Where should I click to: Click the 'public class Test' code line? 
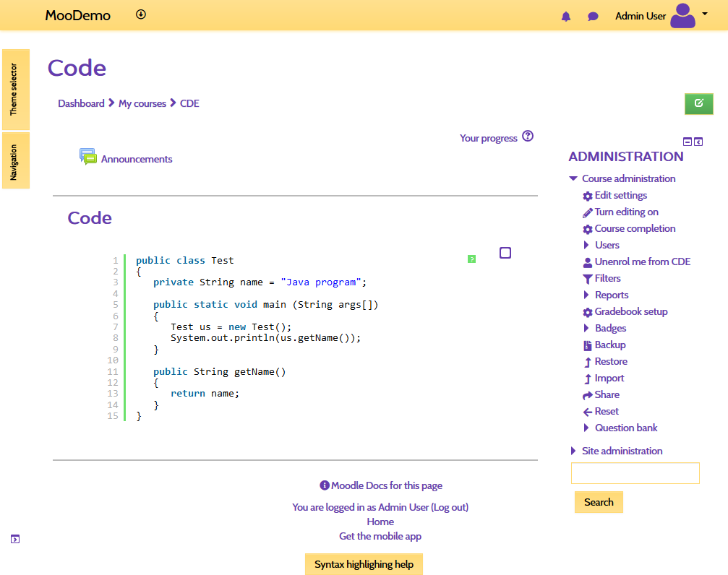pyautogui.click(x=185, y=260)
